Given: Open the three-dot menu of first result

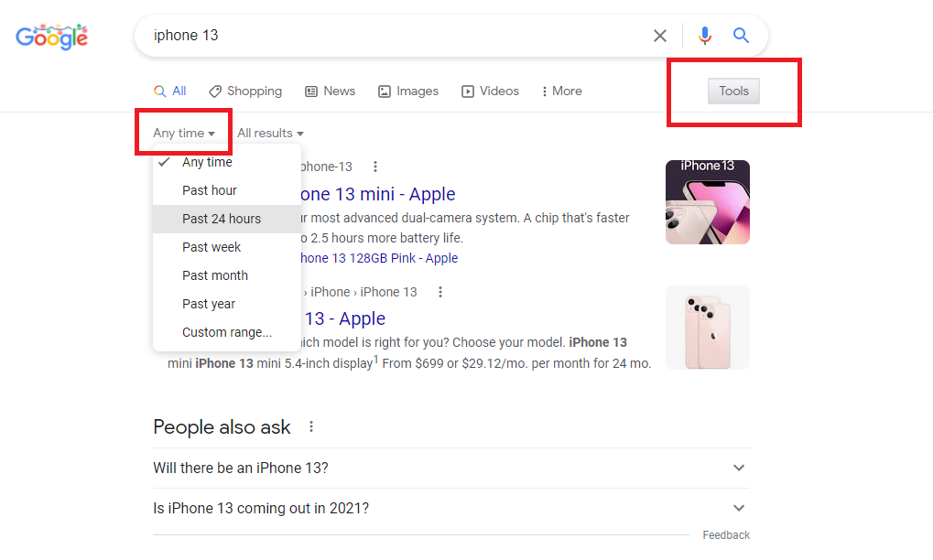Looking at the screenshot, I should click(374, 167).
